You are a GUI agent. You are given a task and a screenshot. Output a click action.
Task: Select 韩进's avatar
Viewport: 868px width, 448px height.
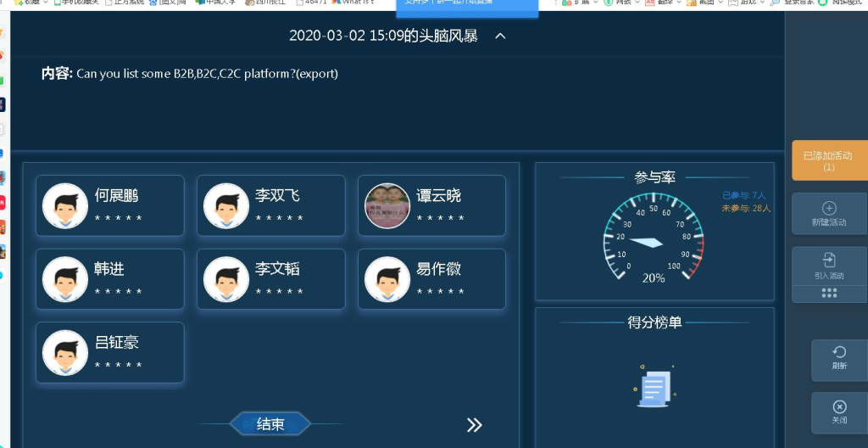click(x=65, y=279)
